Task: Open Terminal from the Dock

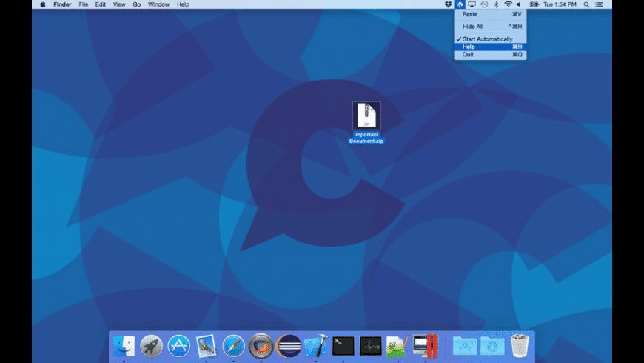Action: 343,346
